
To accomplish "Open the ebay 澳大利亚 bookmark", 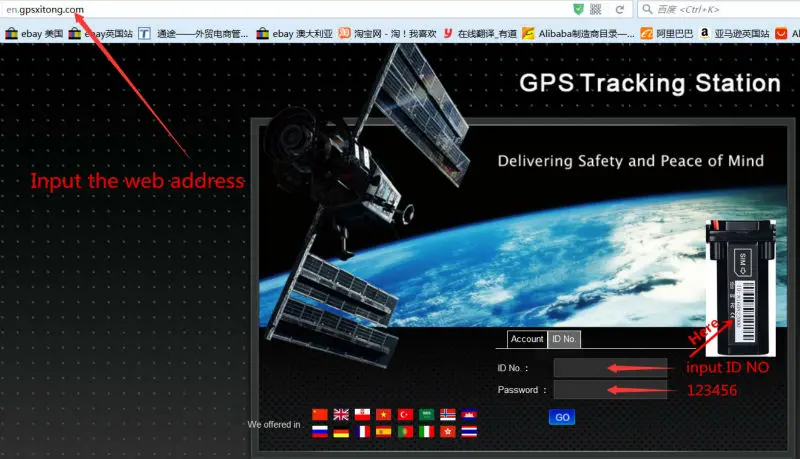I will click(294, 34).
